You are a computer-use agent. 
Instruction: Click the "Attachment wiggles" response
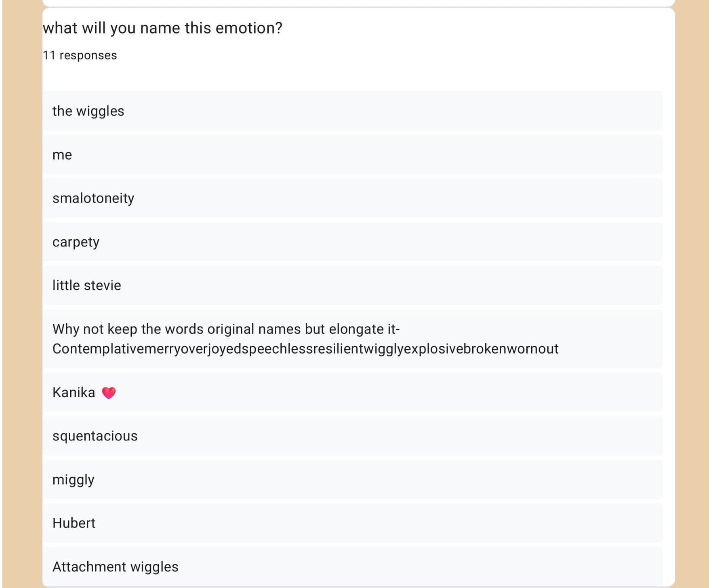pyautogui.click(x=115, y=567)
